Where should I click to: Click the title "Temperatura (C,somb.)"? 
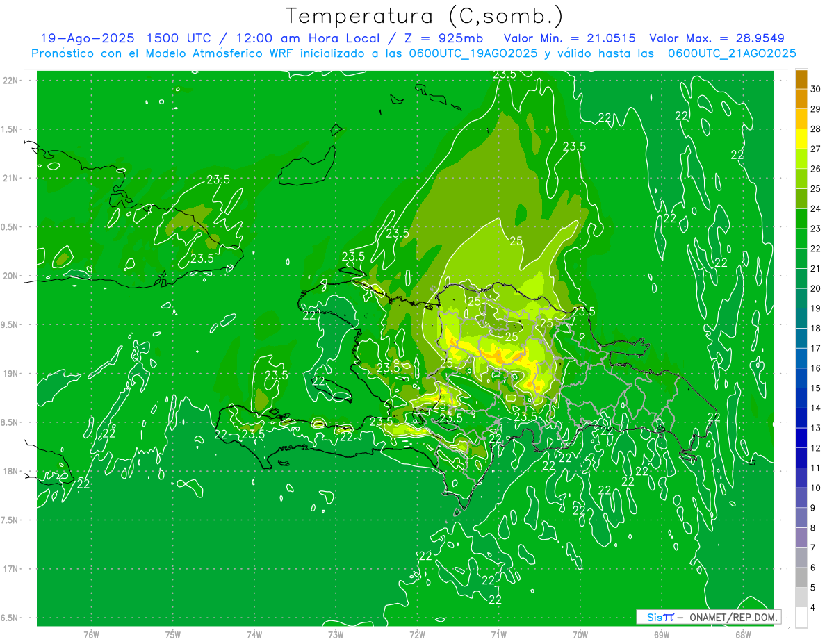[424, 15]
